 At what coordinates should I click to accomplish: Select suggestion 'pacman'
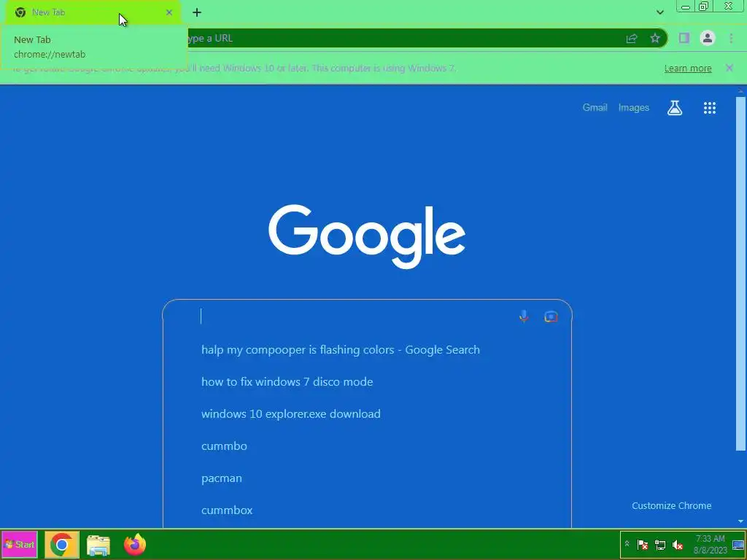[367, 478]
